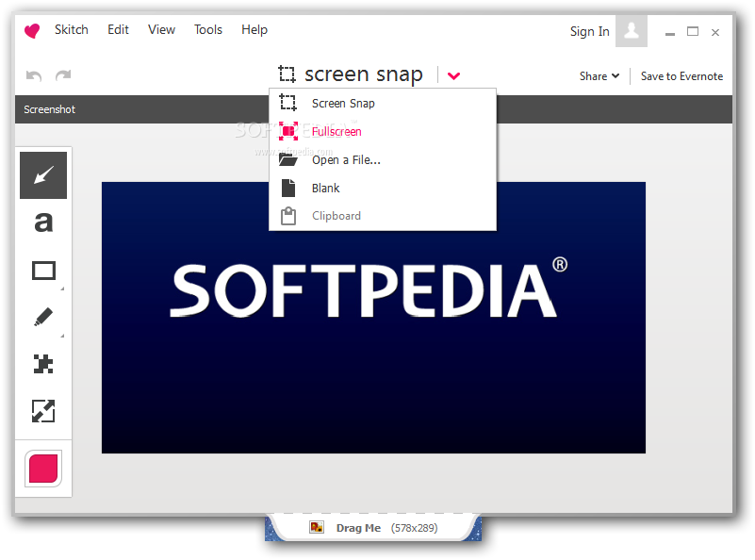Click the screen snap crosshair icon
Image resolution: width=755 pixels, height=560 pixels.
point(287,74)
